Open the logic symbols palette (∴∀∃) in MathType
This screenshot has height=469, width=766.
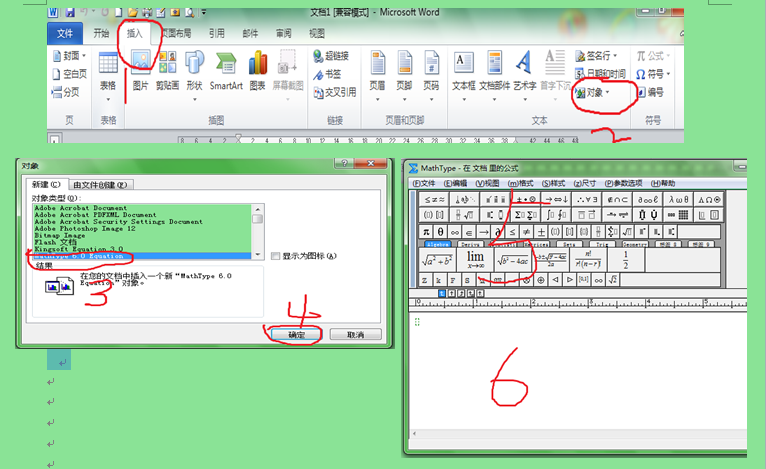coord(587,199)
